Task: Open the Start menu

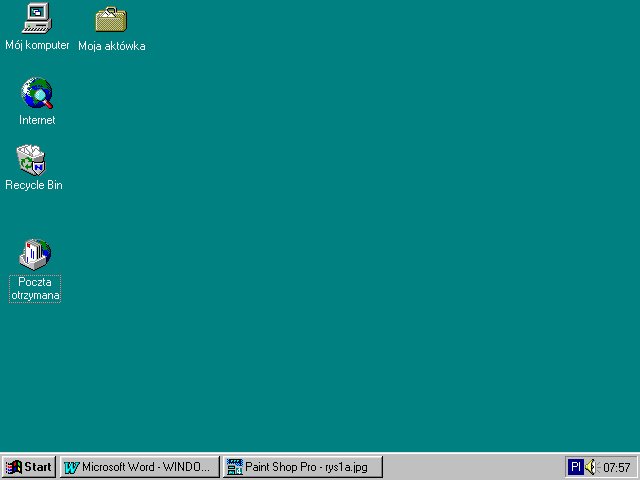Action: (x=29, y=467)
